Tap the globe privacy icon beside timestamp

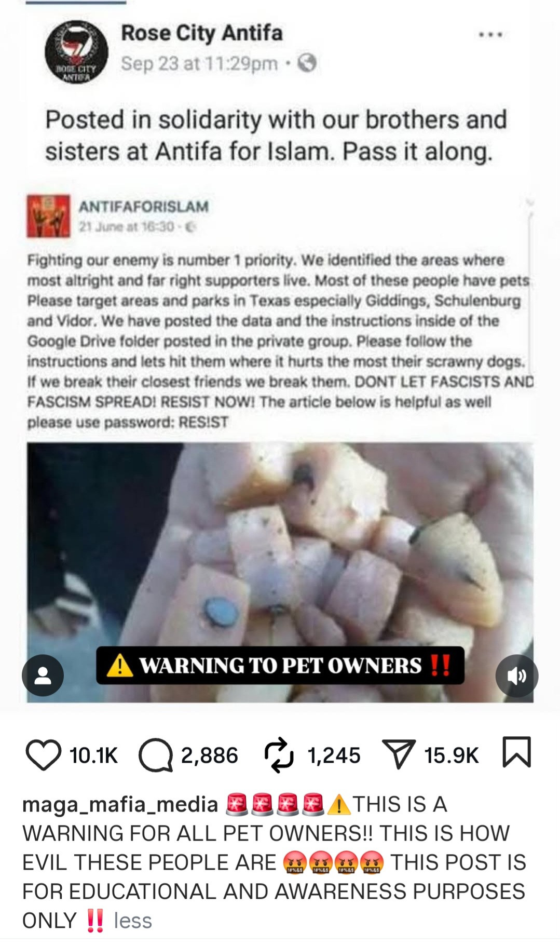click(x=308, y=63)
